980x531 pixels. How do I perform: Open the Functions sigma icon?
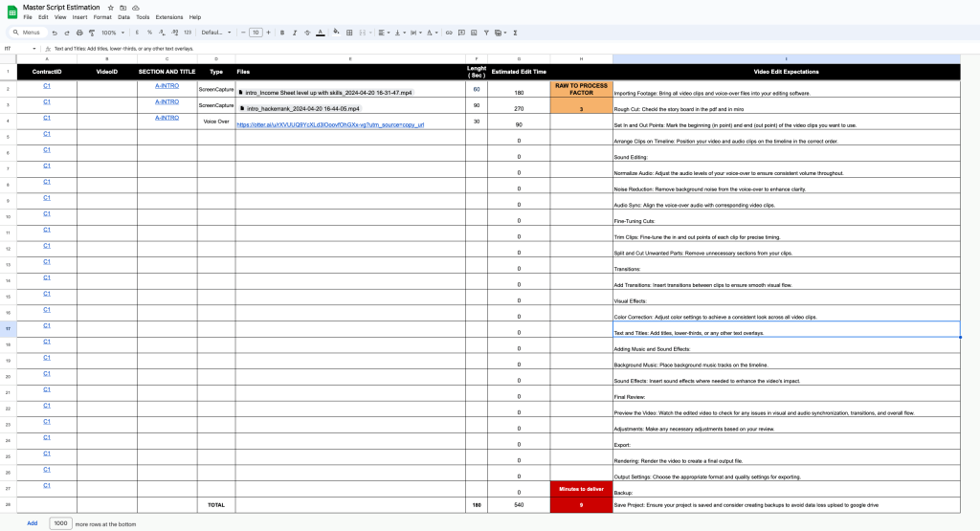coord(515,33)
